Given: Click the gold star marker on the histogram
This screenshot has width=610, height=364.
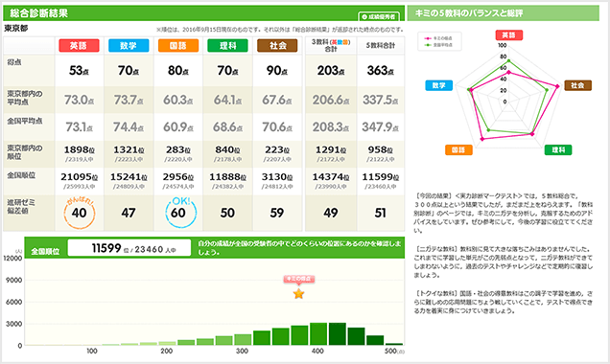Looking at the screenshot, I should 298,294.
